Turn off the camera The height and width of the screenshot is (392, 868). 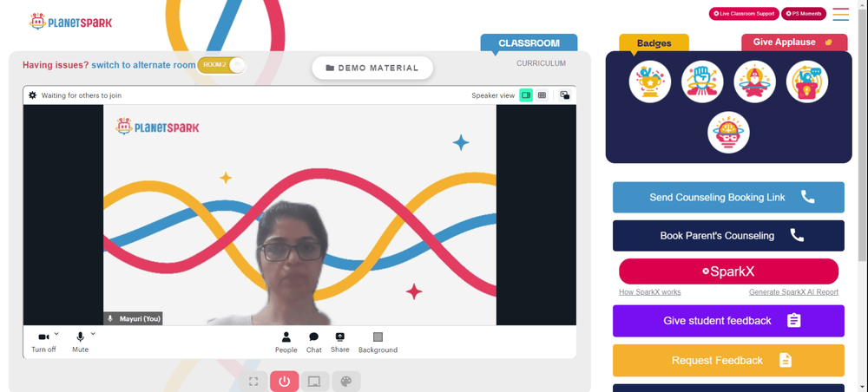[x=43, y=343]
